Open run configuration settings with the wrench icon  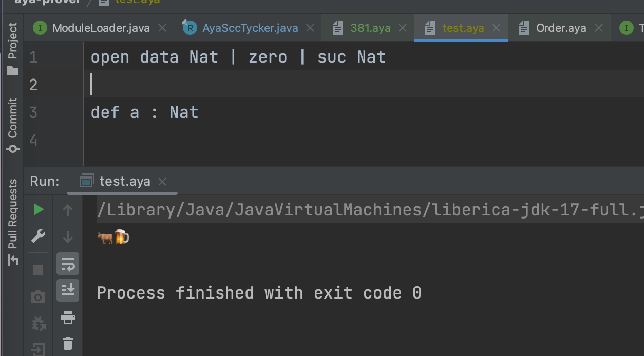click(37, 236)
